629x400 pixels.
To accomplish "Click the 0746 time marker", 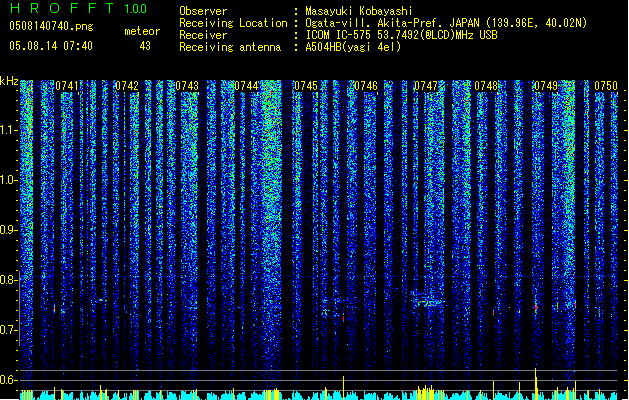I will click(x=366, y=86).
